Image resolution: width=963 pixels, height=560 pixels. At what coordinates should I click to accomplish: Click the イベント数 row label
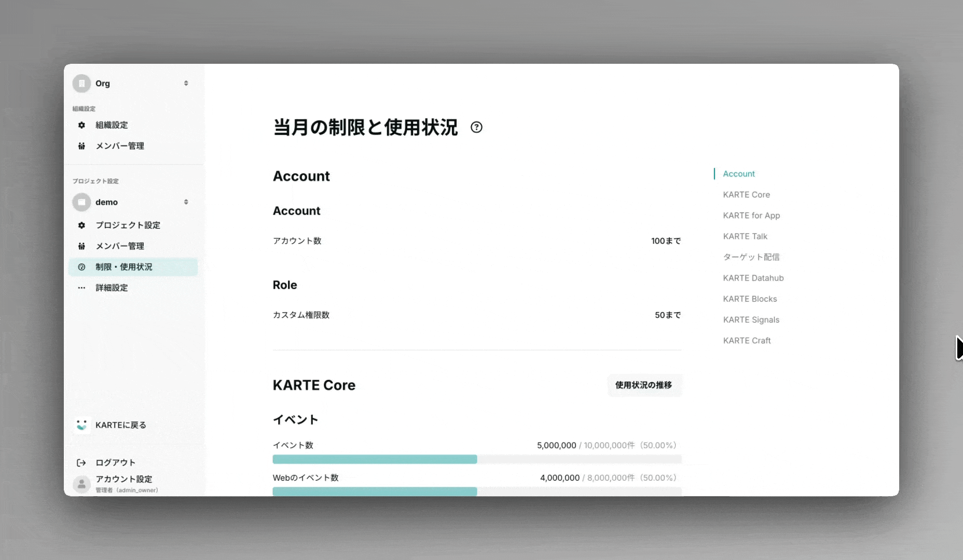293,445
